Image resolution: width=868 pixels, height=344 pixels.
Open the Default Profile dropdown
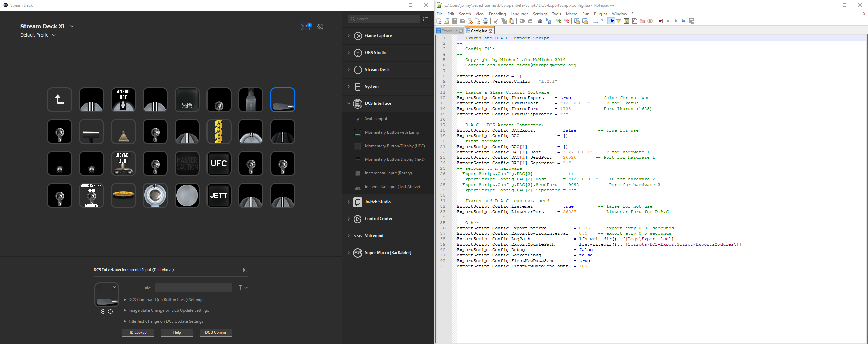tap(38, 35)
